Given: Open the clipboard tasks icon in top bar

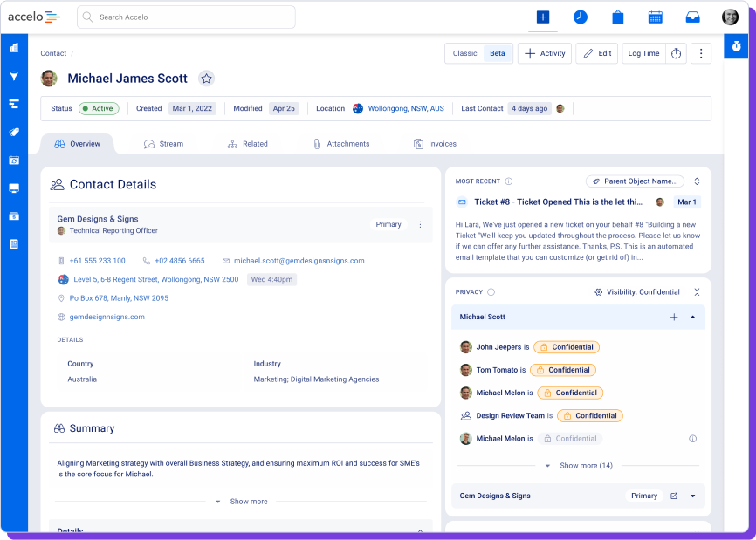Looking at the screenshot, I should [617, 17].
